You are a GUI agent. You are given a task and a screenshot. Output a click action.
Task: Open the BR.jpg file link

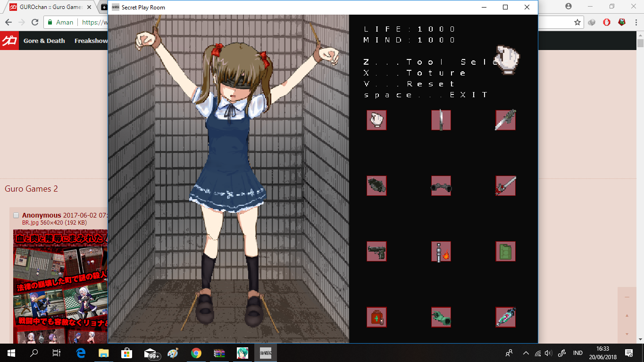coord(31,222)
